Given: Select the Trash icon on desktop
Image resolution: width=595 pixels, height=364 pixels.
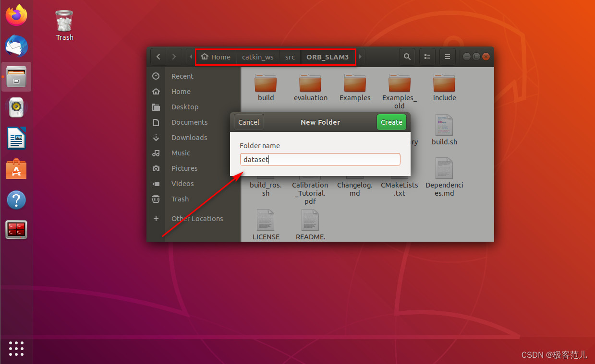Looking at the screenshot, I should coord(64,25).
